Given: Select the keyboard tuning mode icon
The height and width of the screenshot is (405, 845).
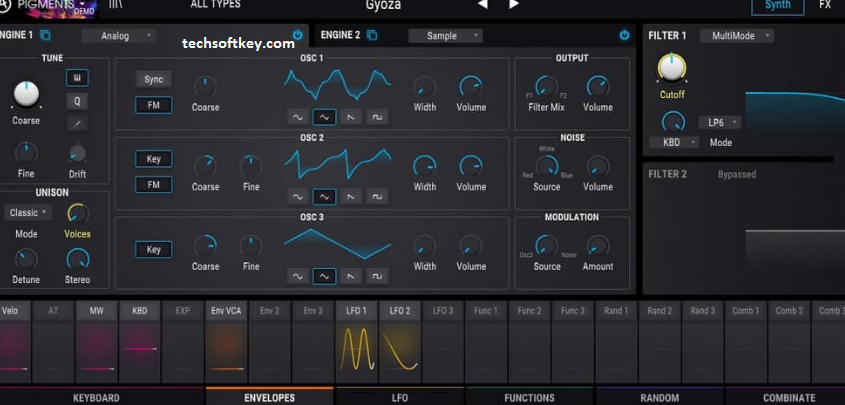Looking at the screenshot, I should 78,78.
